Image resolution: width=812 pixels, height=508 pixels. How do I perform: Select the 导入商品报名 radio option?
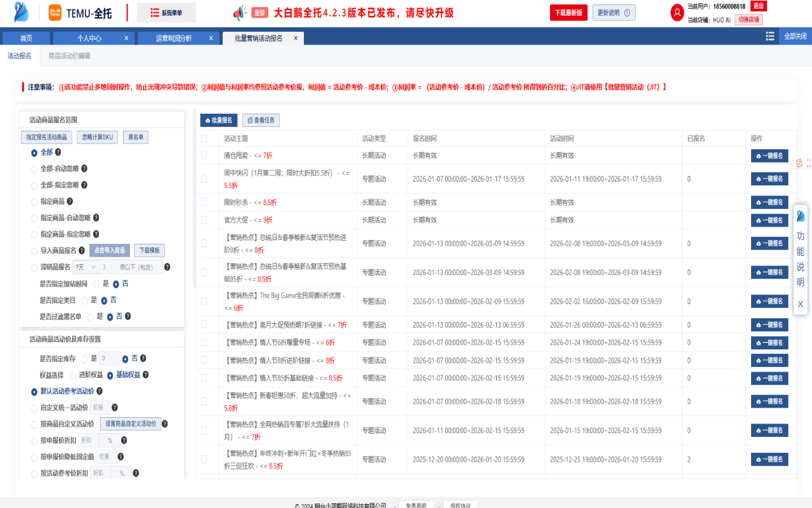coord(34,251)
